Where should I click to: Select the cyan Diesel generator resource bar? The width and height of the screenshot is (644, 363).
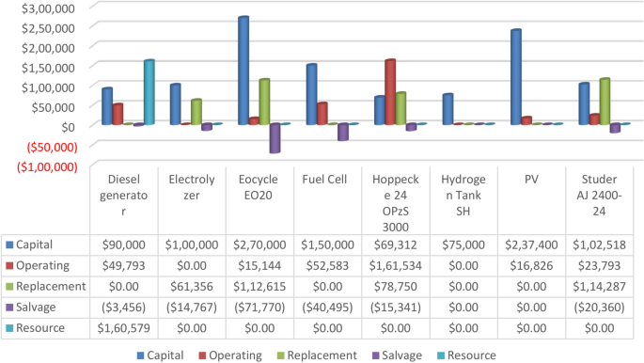coord(149,92)
